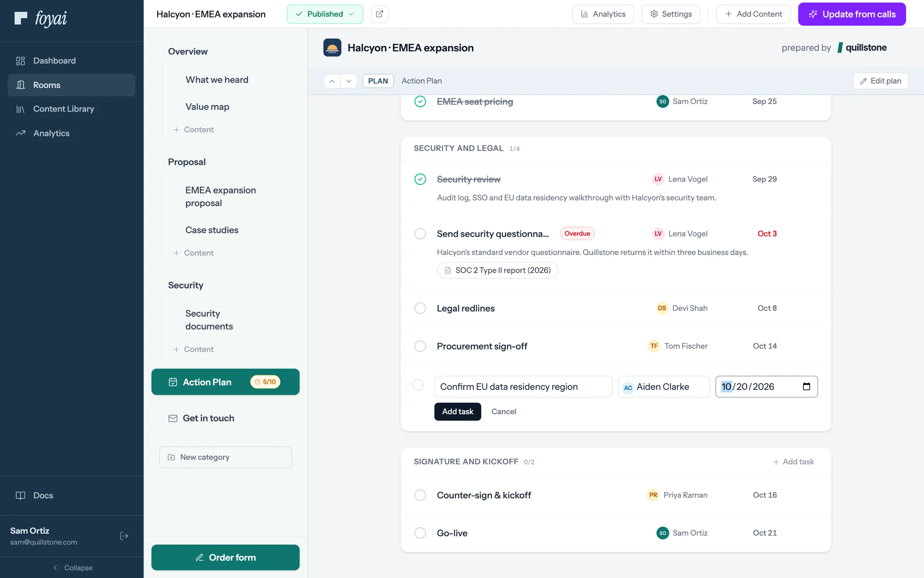Click the Add task button
The width and height of the screenshot is (924, 578).
point(458,412)
